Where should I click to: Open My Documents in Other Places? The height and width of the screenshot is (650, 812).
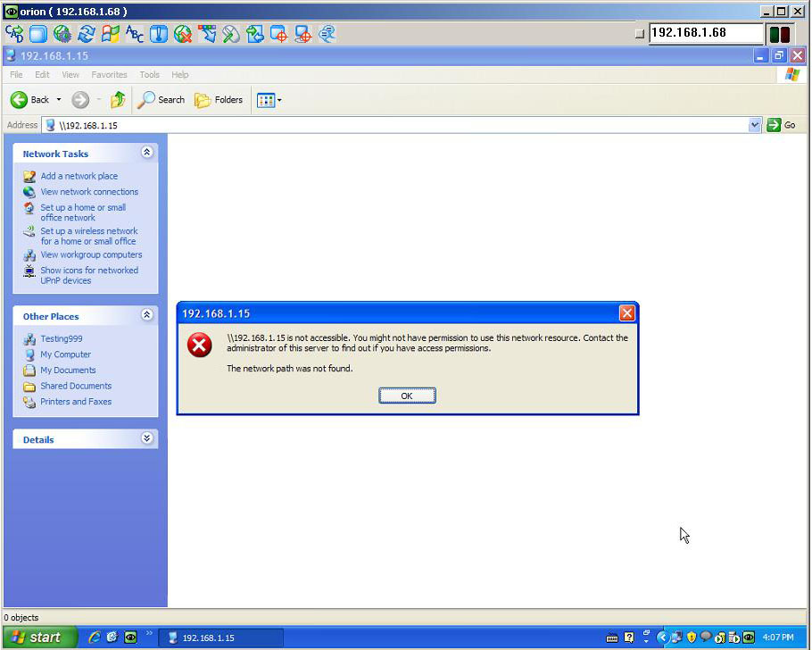(x=68, y=371)
